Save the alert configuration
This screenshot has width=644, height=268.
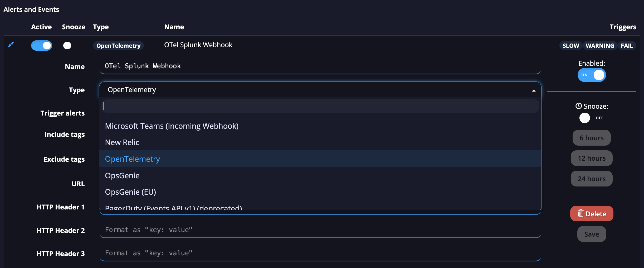click(x=592, y=234)
